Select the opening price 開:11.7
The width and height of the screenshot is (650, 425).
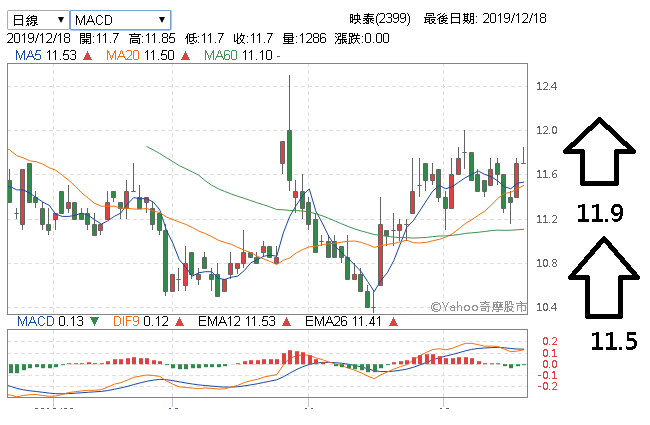pos(99,39)
